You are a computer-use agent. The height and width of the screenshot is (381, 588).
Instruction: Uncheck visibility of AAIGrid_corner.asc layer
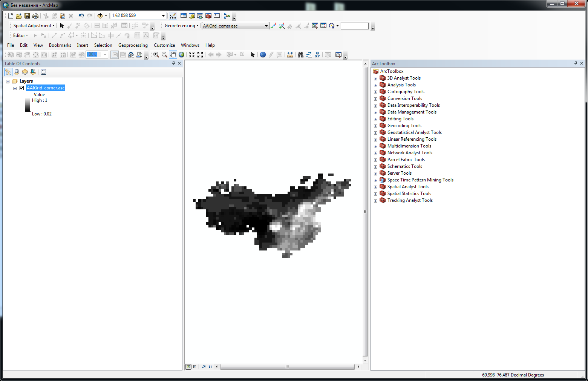coord(21,88)
